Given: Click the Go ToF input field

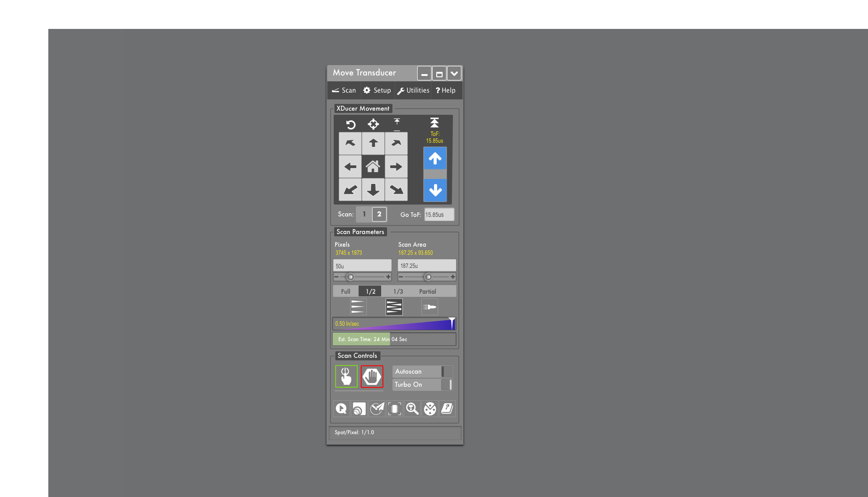Looking at the screenshot, I should 439,215.
